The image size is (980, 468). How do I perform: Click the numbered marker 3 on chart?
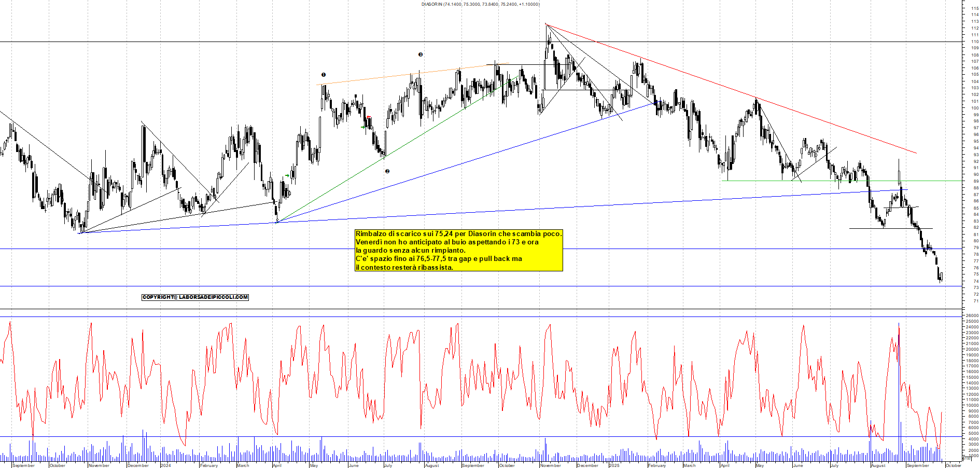(x=421, y=54)
